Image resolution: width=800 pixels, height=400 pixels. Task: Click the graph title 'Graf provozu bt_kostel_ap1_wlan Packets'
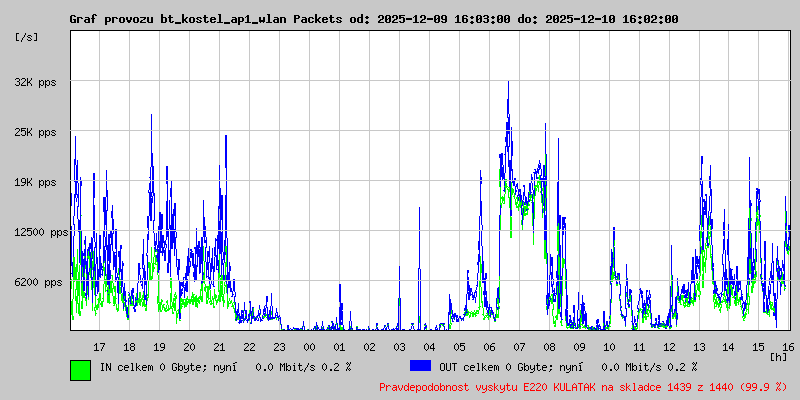click(x=206, y=19)
